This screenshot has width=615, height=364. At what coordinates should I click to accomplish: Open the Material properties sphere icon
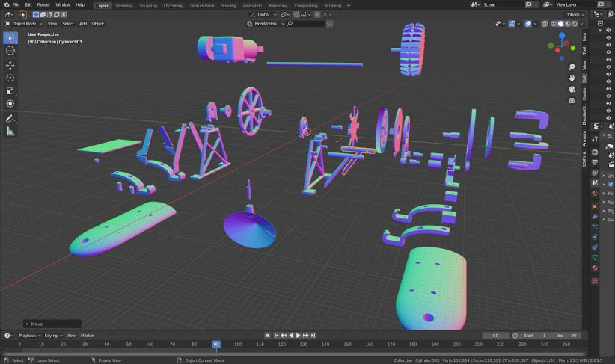(x=595, y=268)
